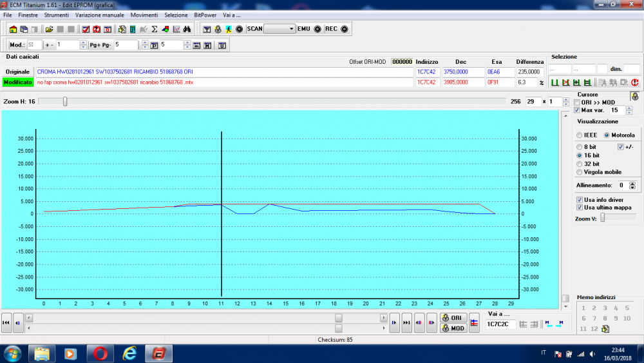The height and width of the screenshot is (363, 644).
Task: Select the 32 bit radio option
Action: coord(579,164)
